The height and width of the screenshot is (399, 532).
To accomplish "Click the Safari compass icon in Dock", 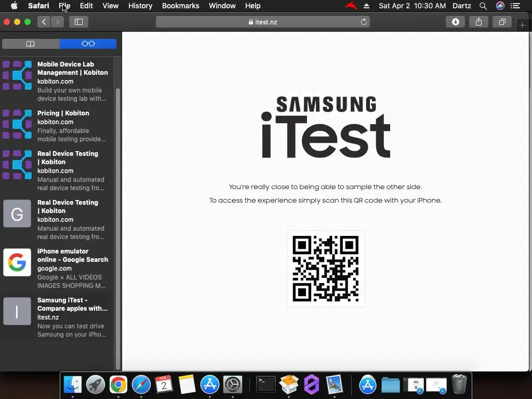I will 141,384.
